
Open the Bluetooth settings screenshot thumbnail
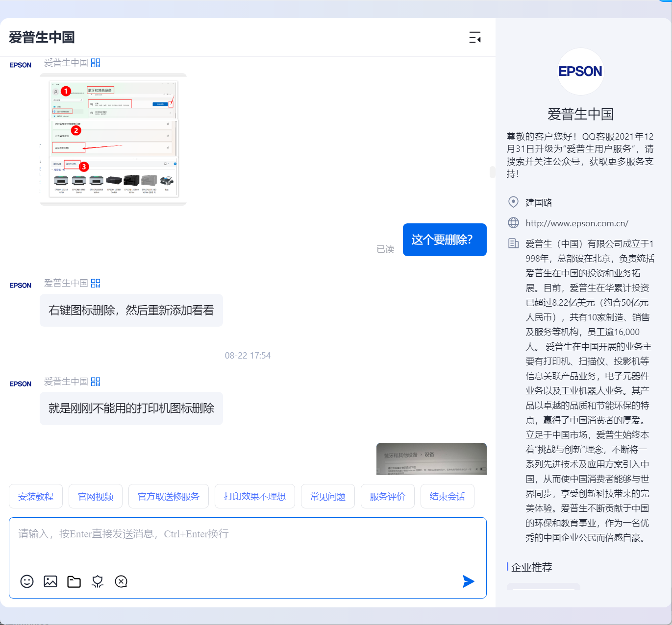click(x=113, y=139)
